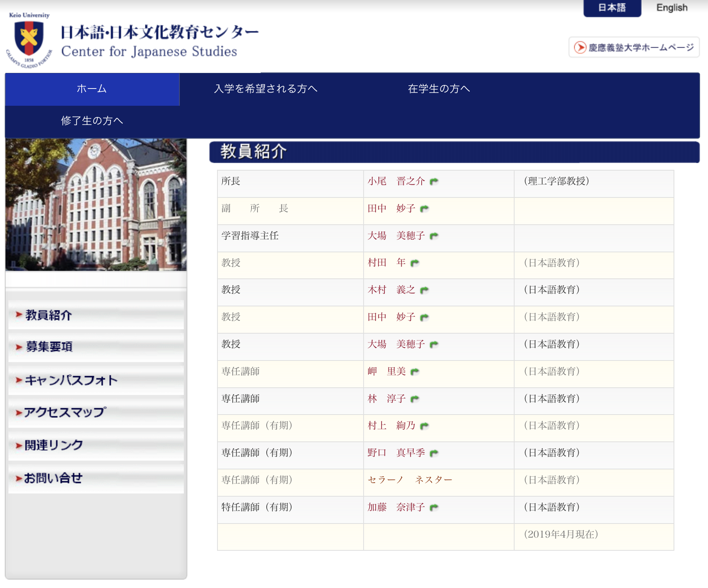Open アクセスマップ in the sidebar

click(96, 413)
